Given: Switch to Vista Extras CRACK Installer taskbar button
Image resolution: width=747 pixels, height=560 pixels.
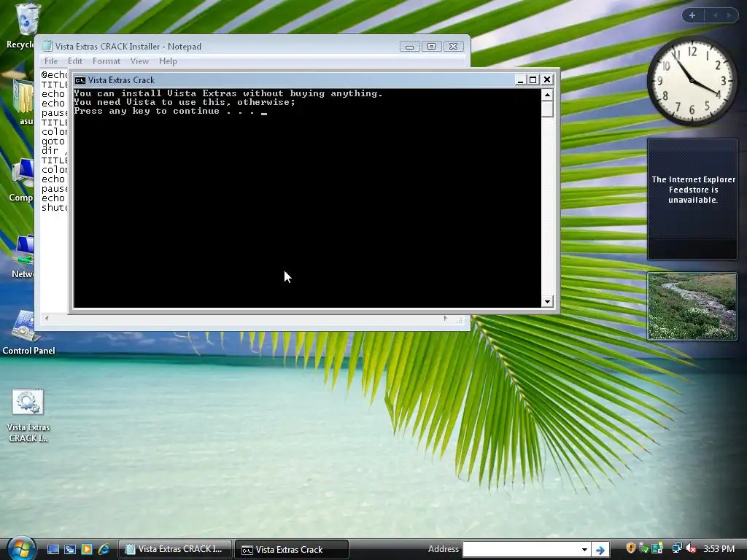Looking at the screenshot, I should click(174, 549).
